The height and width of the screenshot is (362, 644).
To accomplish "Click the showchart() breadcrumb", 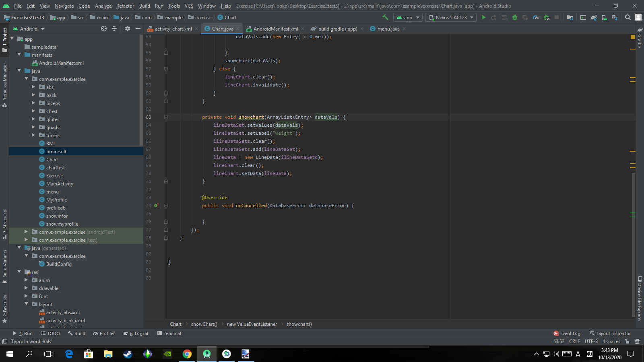I will pos(299,324).
